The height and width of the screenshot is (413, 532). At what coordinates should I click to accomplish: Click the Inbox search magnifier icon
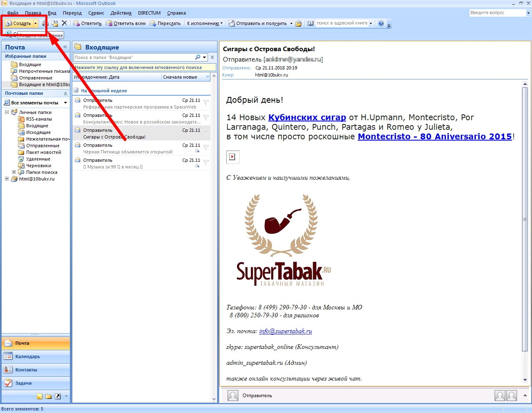tap(198, 57)
